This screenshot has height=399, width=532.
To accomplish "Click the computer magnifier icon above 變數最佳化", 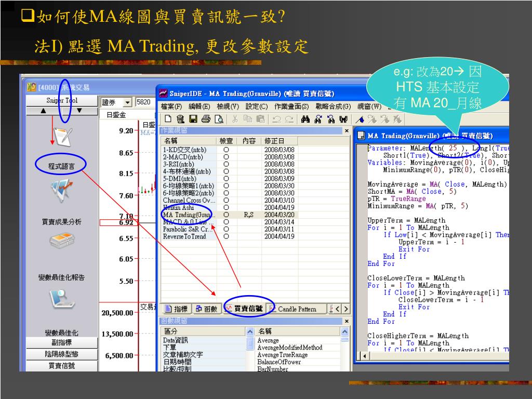I will click(x=61, y=299).
